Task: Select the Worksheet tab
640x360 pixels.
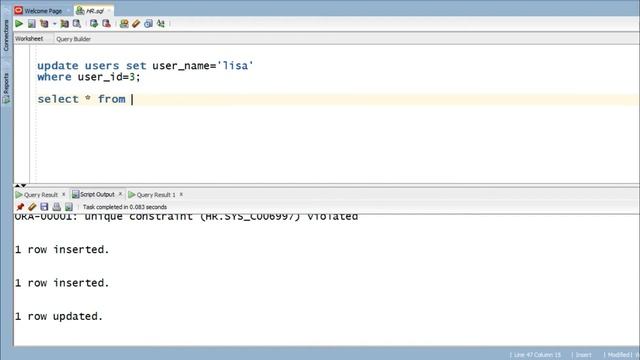Action: (29, 39)
